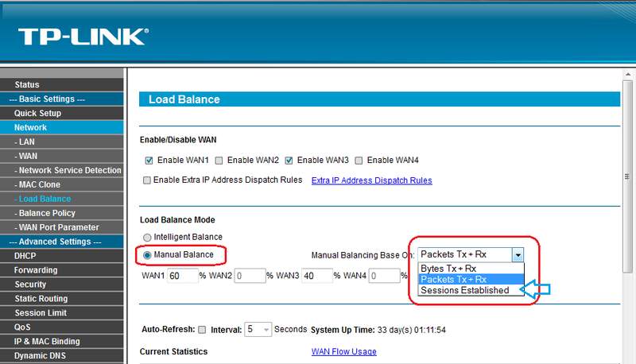Check the Enable WAN2 checkbox
The image size is (636, 364).
pyautogui.click(x=219, y=161)
